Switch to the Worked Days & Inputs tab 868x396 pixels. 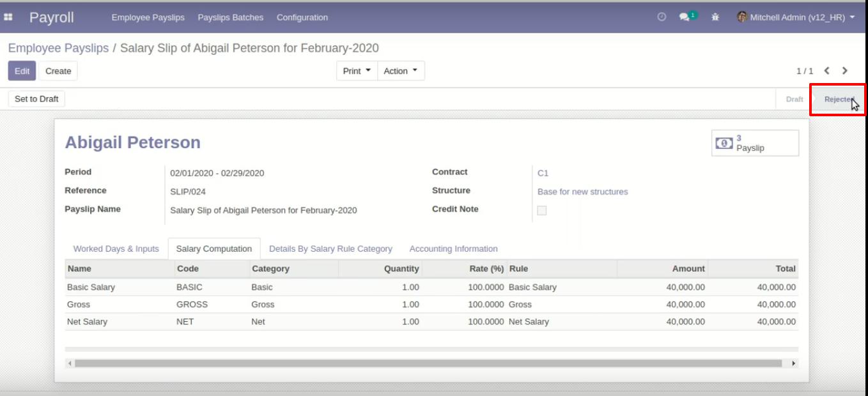[116, 248]
